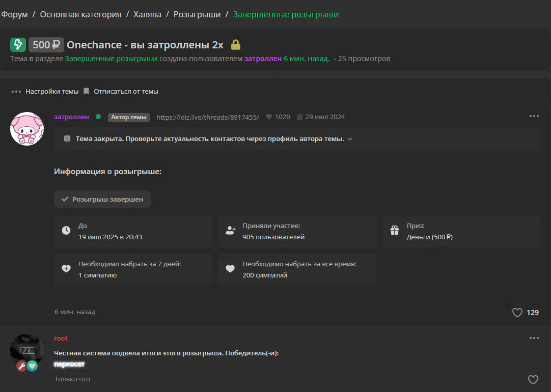Click the 'Деньги (500 ₽)' prize value
This screenshot has width=551, height=392.
point(429,237)
